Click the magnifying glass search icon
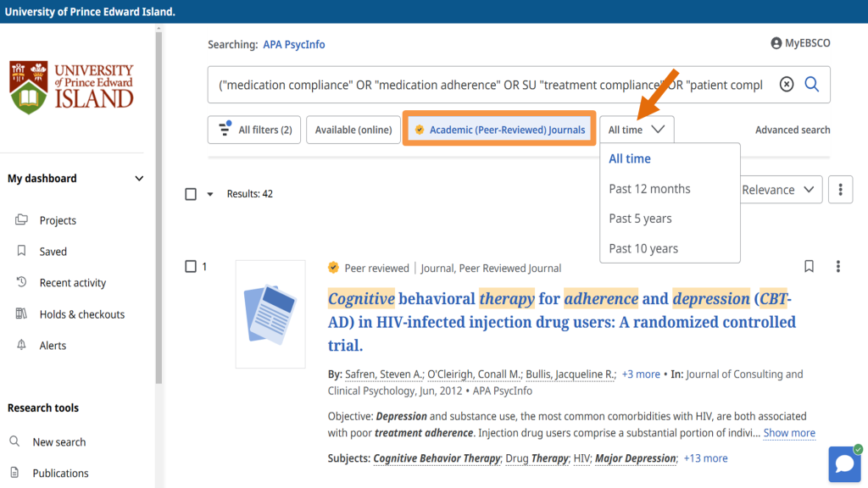868x488 pixels. click(811, 85)
